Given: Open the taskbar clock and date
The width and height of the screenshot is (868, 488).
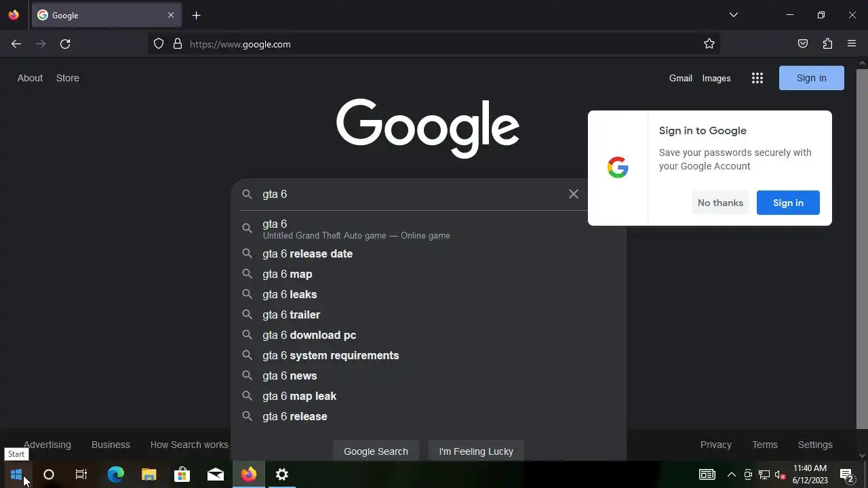Looking at the screenshot, I should (810, 474).
